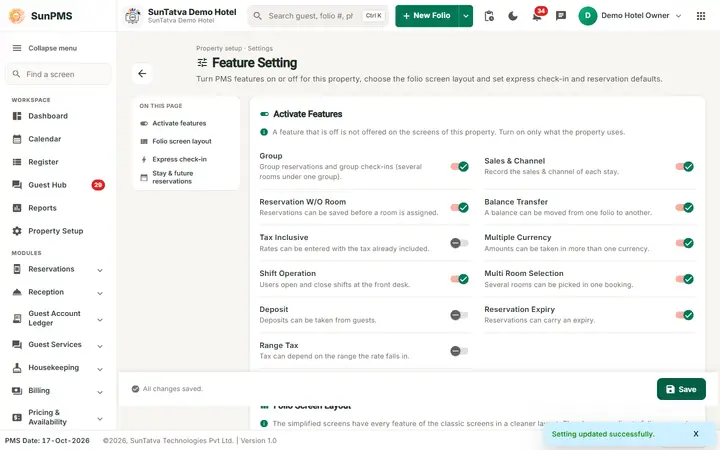Open Register from the sidebar
The width and height of the screenshot is (720, 450).
click(58, 162)
